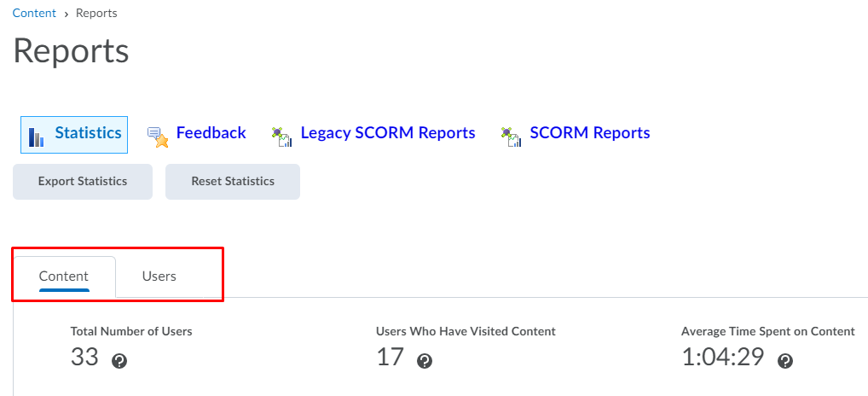Open the SCORM Reports text link
The width and height of the screenshot is (868, 396).
(590, 133)
